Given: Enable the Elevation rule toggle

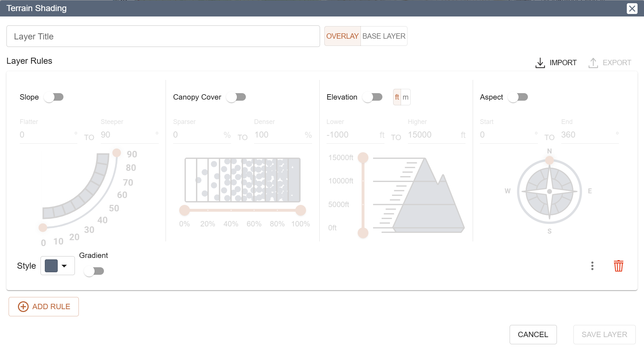Looking at the screenshot, I should coord(372,97).
